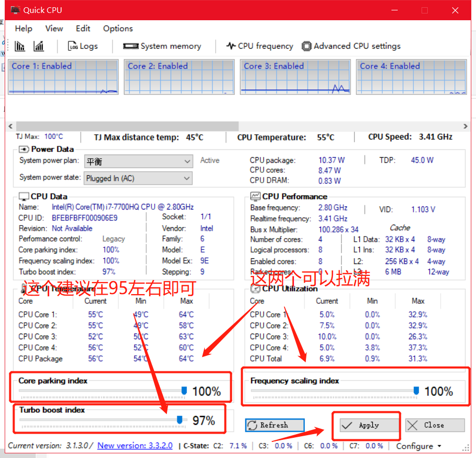Viewport: 476px width, 458px height.
Task: Click the CPU Performance chart icon
Action: click(255, 196)
